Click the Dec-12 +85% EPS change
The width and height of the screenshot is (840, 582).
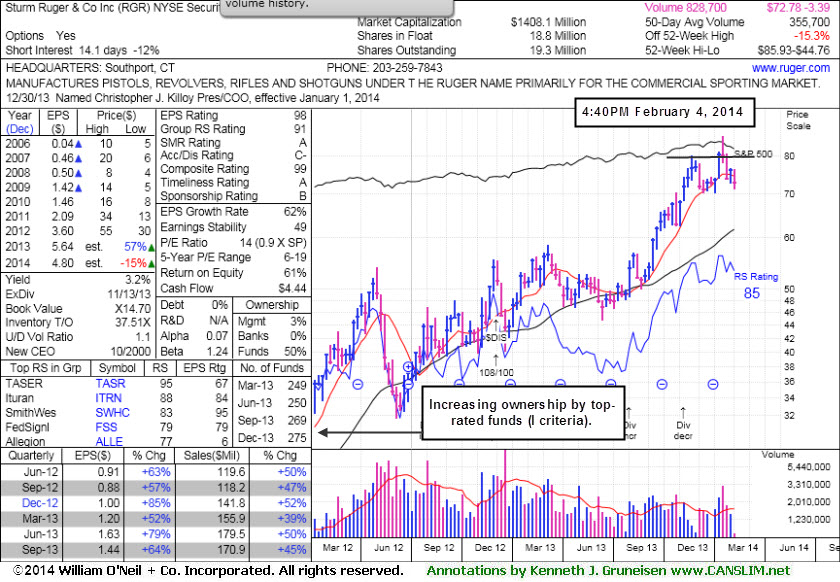coord(156,503)
